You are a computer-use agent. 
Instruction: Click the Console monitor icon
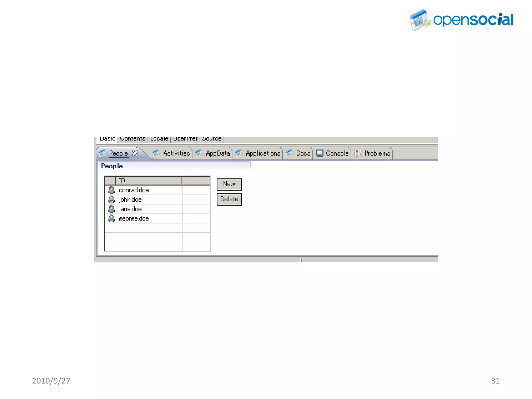pos(320,153)
